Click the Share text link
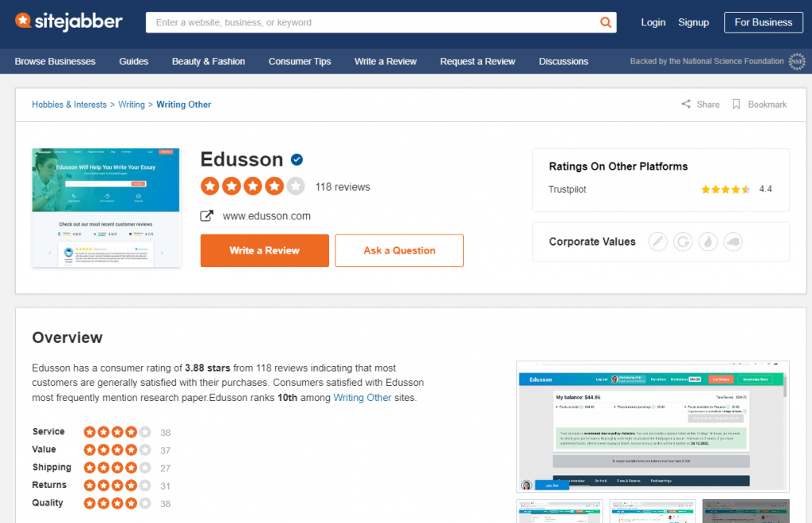 tap(708, 104)
